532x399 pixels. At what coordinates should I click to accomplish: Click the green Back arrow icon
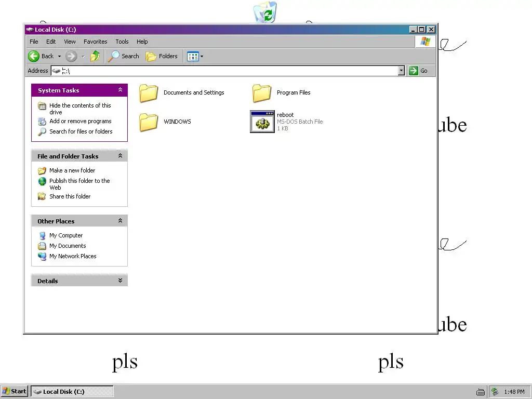tap(34, 56)
